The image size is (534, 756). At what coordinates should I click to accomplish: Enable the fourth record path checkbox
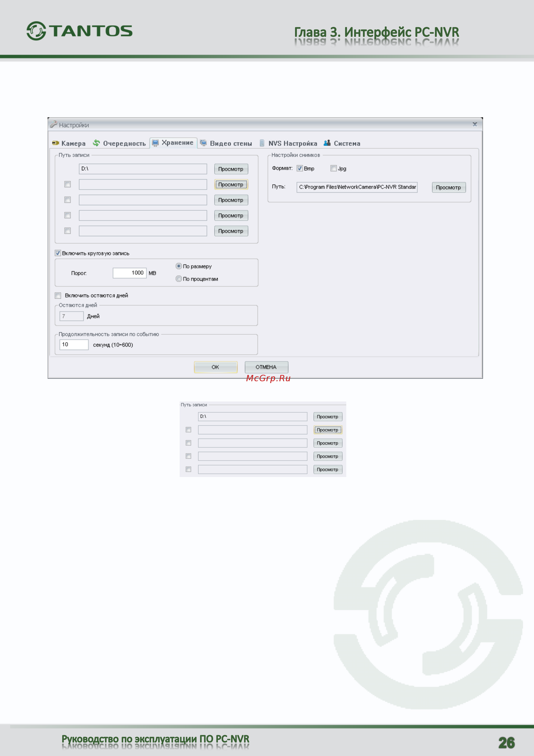click(67, 215)
